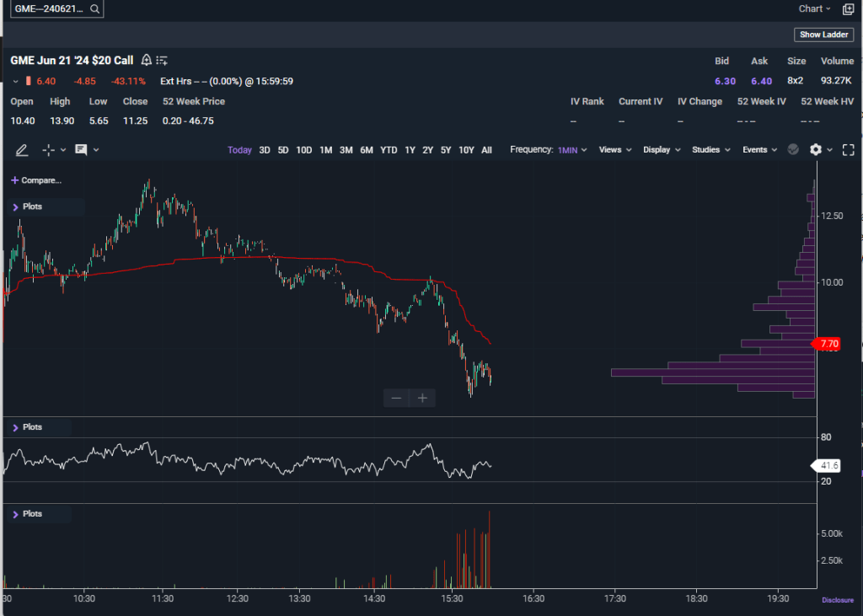Click the Compare... button
863x616 pixels.
36,180
